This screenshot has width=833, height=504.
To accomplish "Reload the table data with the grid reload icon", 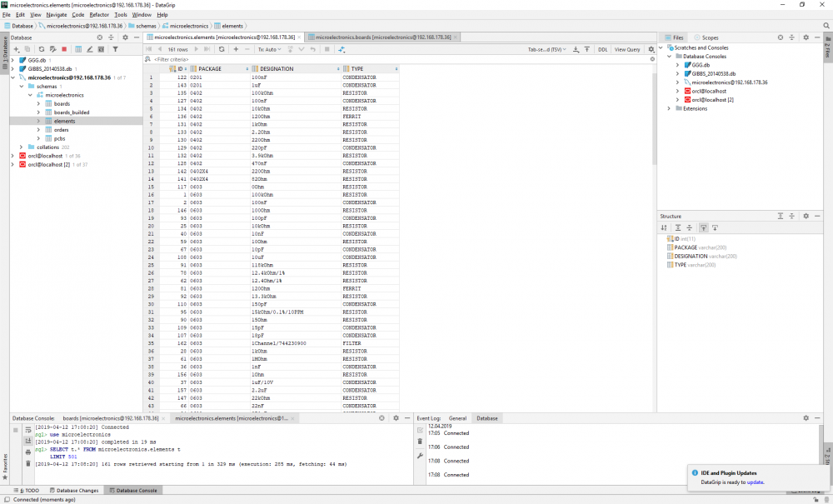I will point(222,49).
